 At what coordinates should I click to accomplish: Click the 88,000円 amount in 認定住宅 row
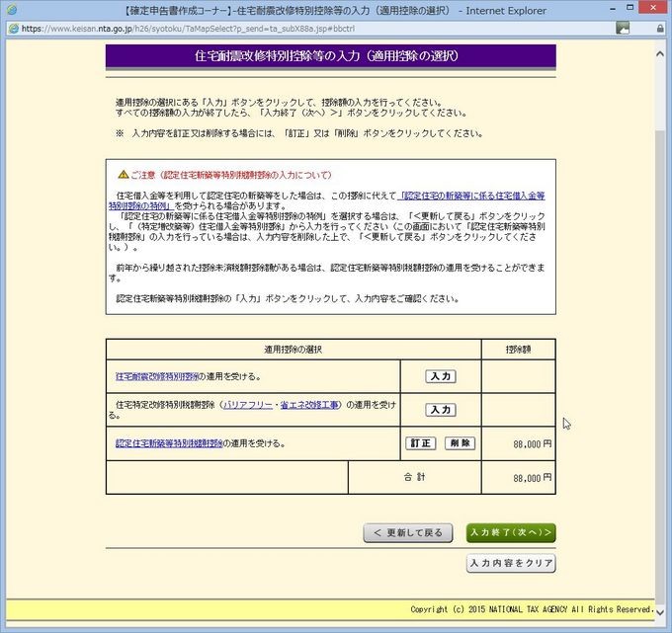(x=533, y=444)
